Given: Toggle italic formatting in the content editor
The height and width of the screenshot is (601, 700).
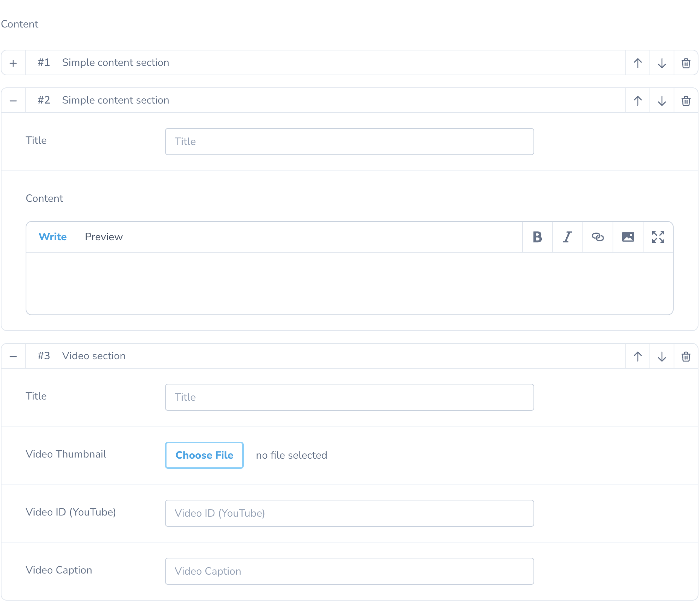Looking at the screenshot, I should coord(567,237).
